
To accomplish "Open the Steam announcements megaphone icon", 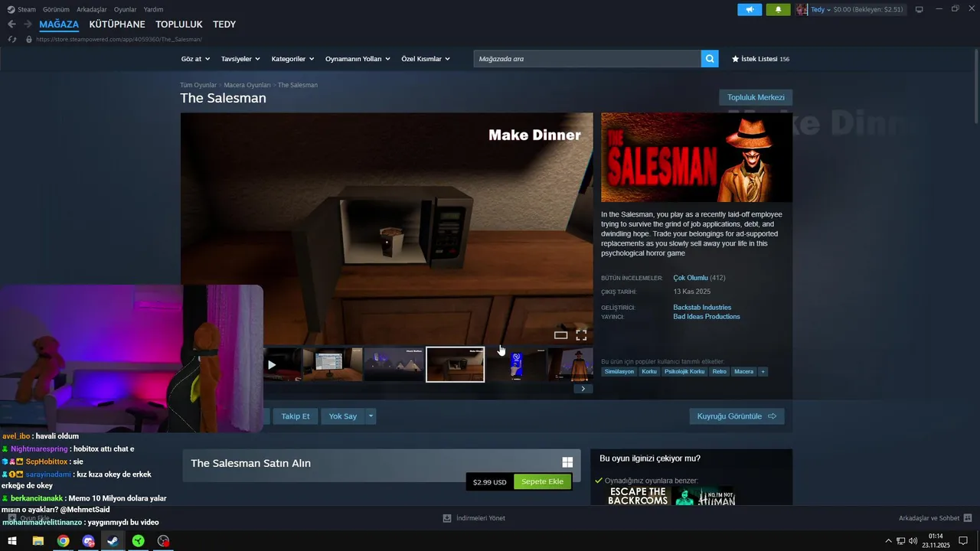I will point(750,9).
